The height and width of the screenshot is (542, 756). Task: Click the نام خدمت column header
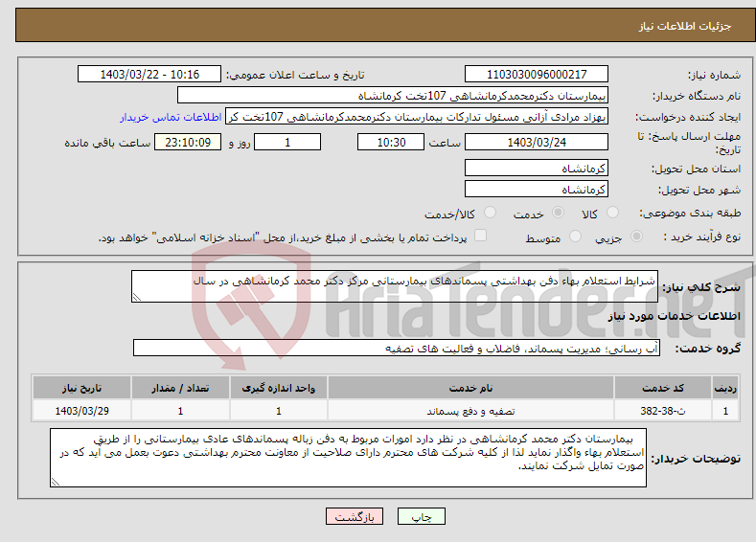point(470,388)
